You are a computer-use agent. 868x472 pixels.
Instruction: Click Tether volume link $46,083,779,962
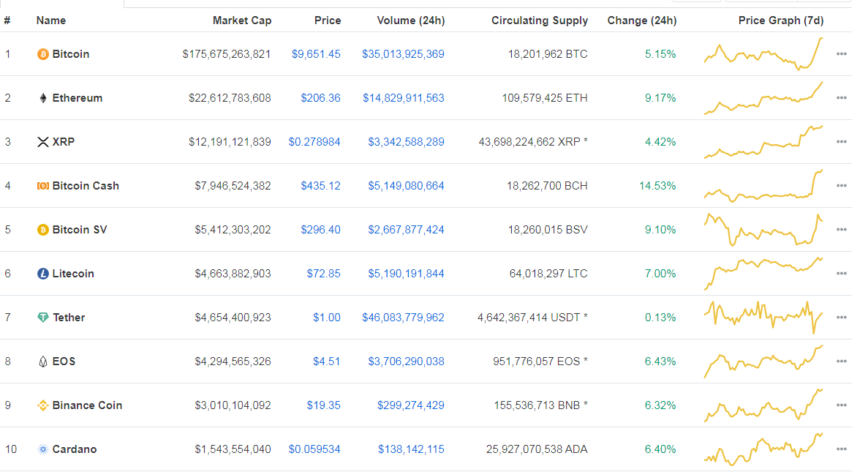[x=403, y=318]
